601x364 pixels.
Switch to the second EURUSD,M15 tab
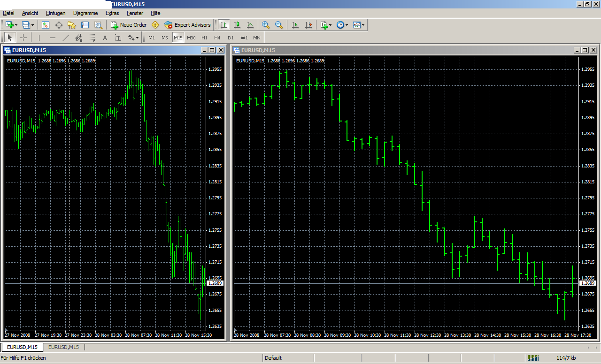click(x=63, y=347)
